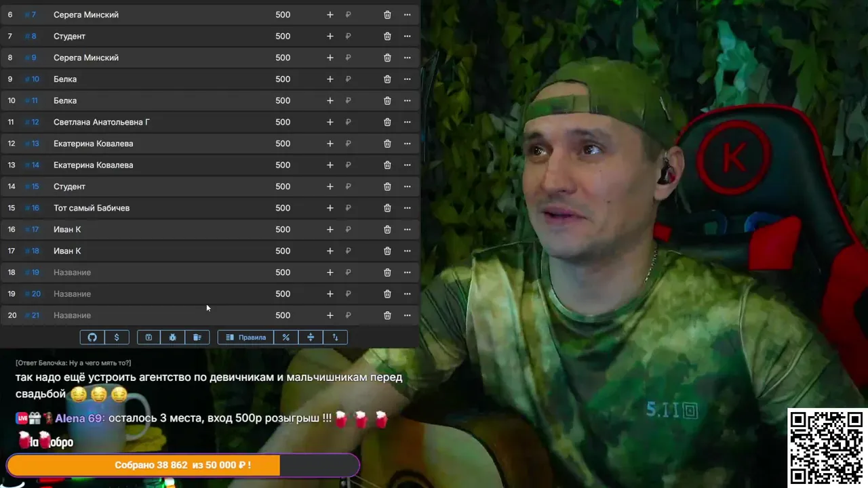Select the name Белка in row 9
868x488 pixels.
click(x=65, y=79)
